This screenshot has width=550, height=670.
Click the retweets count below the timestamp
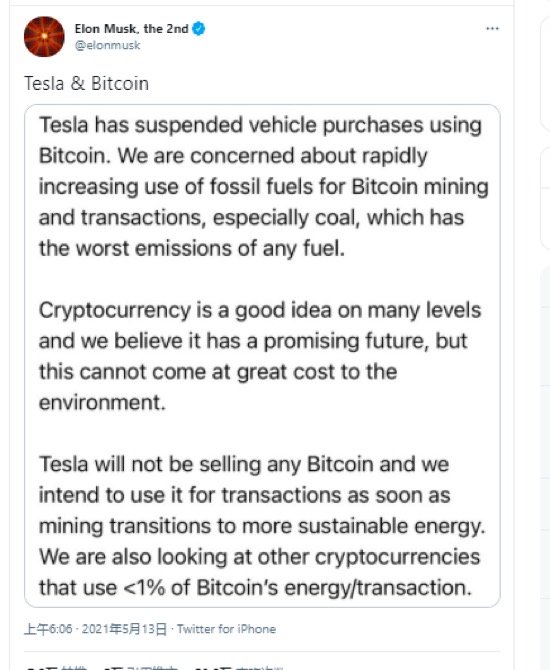tap(57, 667)
